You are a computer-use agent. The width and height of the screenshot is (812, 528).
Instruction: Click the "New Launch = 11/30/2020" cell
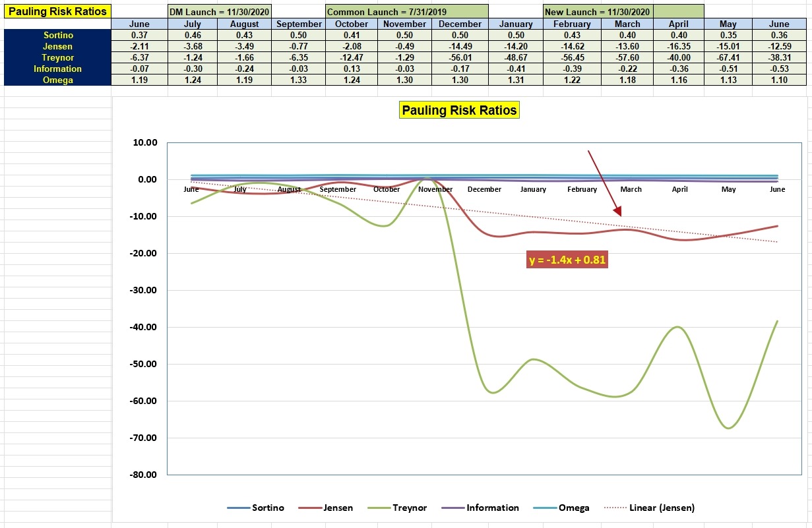[598, 12]
